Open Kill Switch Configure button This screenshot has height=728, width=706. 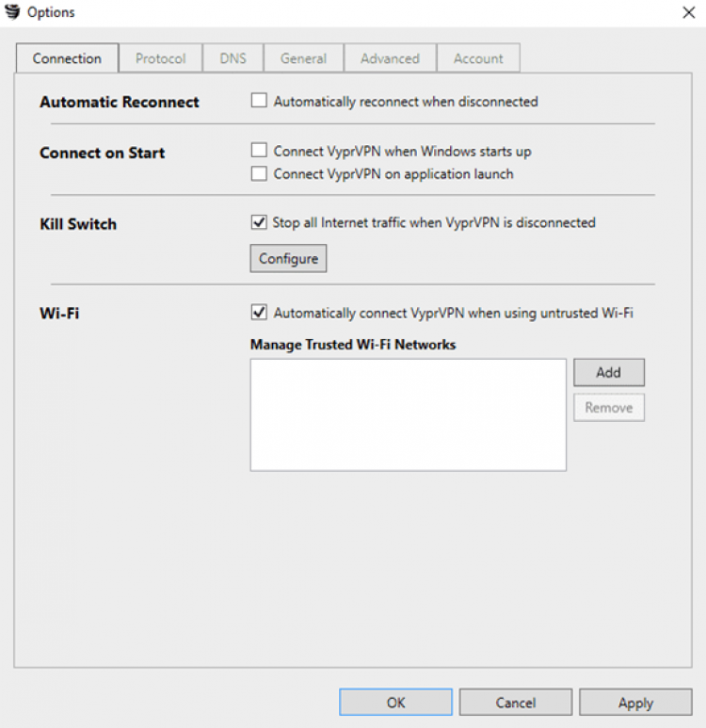pyautogui.click(x=288, y=258)
